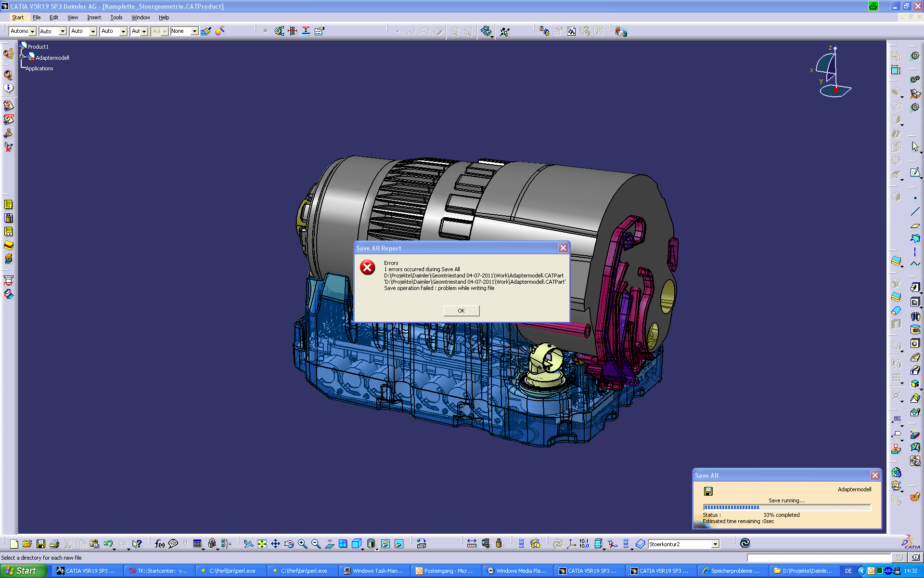The width and height of the screenshot is (924, 578).
Task: Click the Axis System icon
Action: coord(571,544)
